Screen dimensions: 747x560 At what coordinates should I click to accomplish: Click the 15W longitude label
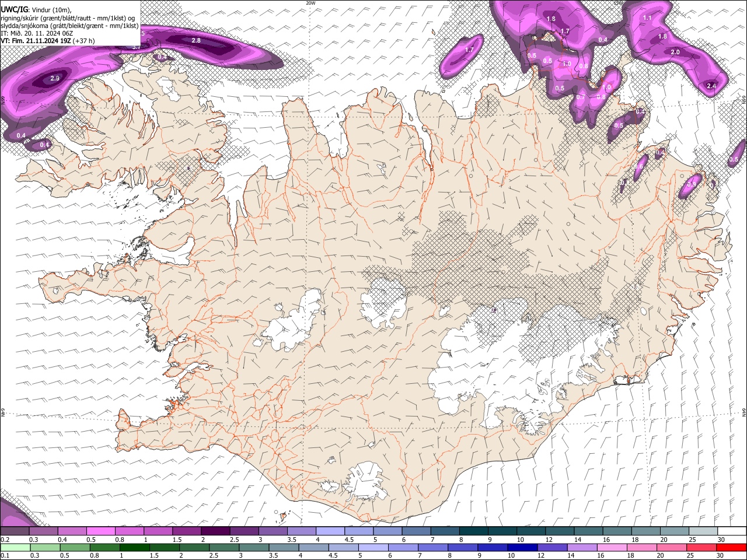tap(619, 3)
